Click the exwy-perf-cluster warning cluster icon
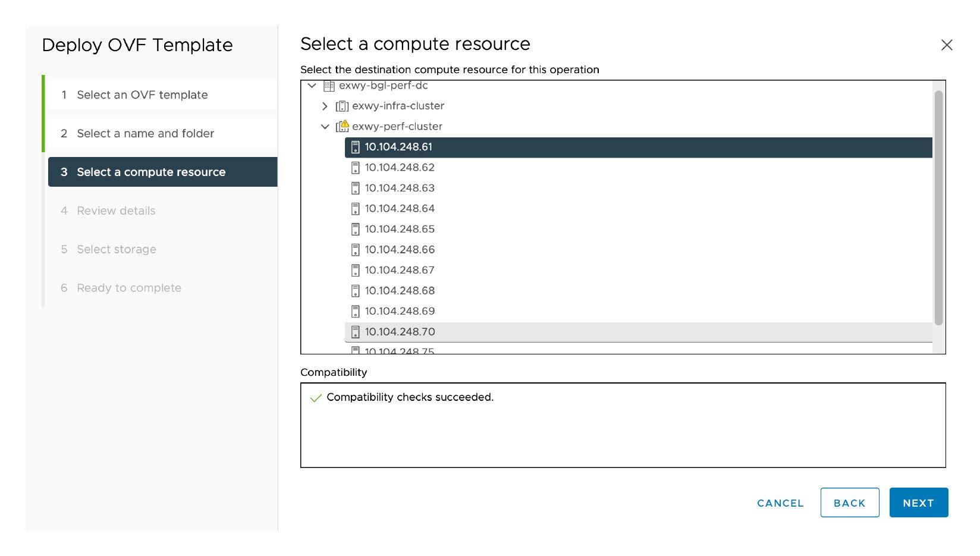Image resolution: width=980 pixels, height=556 pixels. [342, 127]
